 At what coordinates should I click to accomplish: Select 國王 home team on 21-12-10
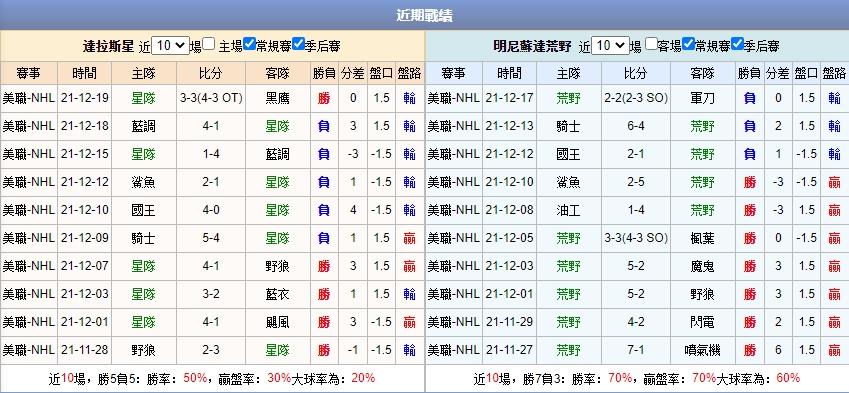click(143, 210)
